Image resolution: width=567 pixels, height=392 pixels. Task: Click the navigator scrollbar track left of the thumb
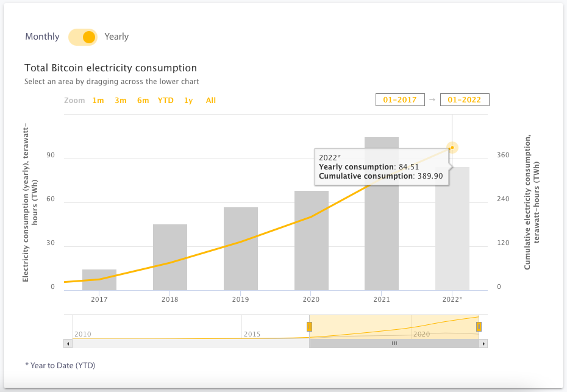pyautogui.click(x=191, y=344)
